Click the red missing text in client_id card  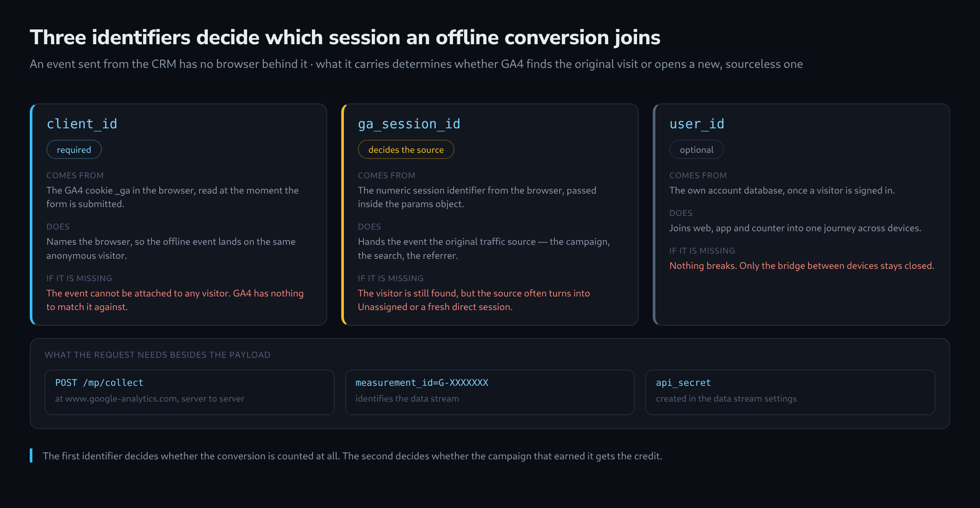point(175,300)
